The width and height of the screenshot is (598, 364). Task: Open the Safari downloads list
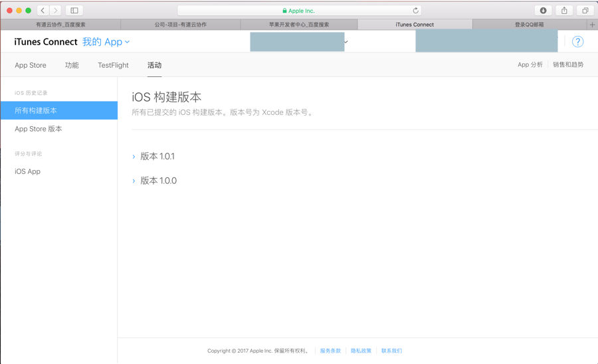click(x=543, y=10)
